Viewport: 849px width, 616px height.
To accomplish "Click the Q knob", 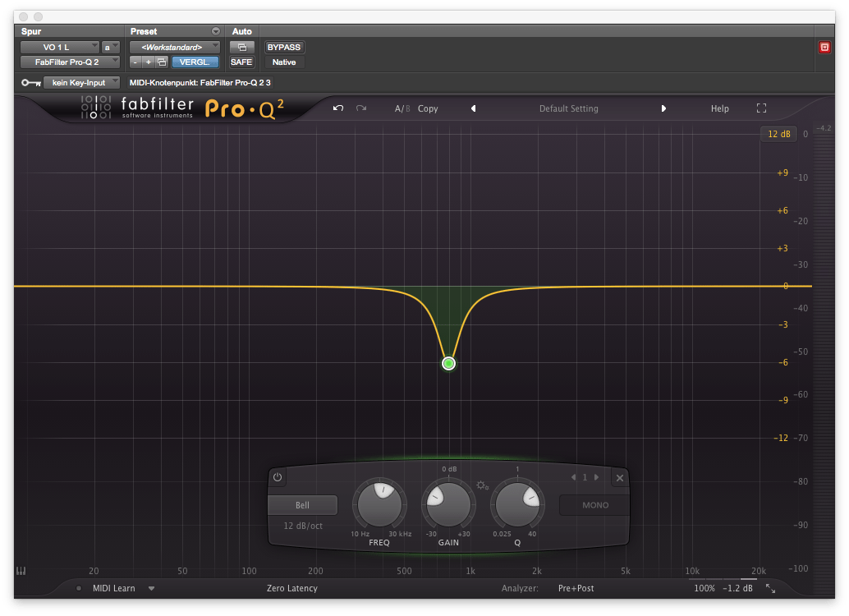I will point(517,504).
